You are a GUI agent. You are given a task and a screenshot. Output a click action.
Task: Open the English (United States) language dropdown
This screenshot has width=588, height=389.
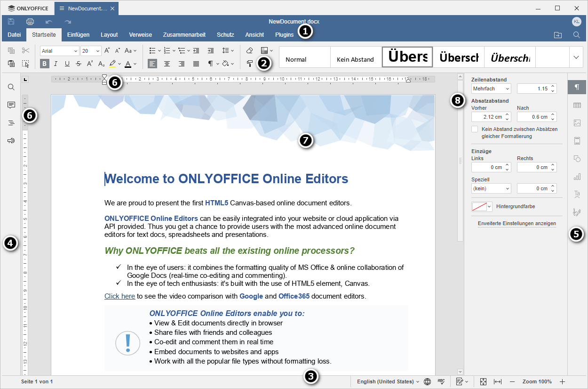(x=388, y=381)
